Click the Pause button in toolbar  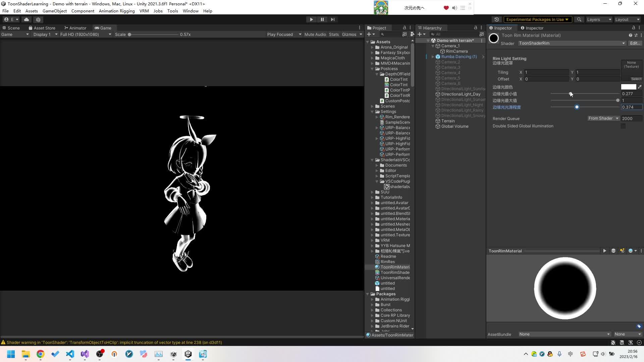(x=322, y=19)
